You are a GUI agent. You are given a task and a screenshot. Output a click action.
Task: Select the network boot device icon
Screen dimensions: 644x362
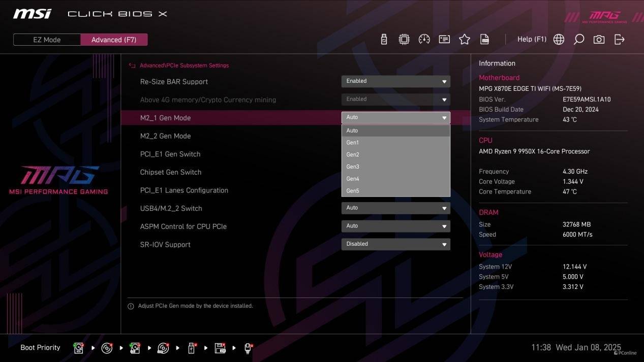[x=248, y=348]
